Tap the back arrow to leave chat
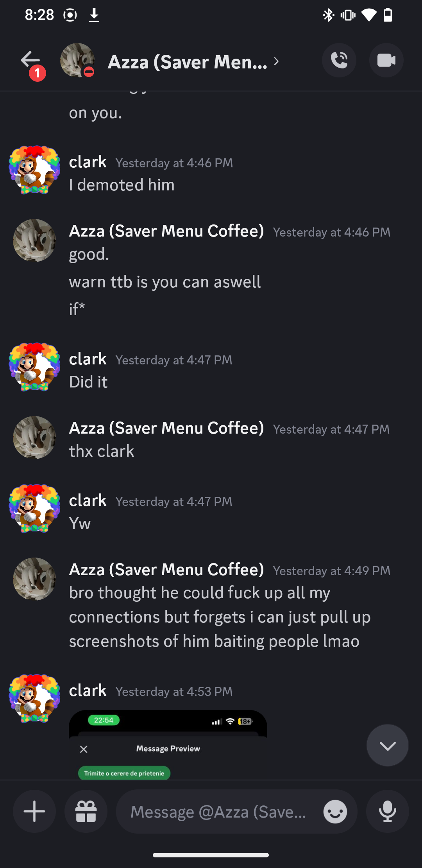The image size is (422, 868). 30,61
